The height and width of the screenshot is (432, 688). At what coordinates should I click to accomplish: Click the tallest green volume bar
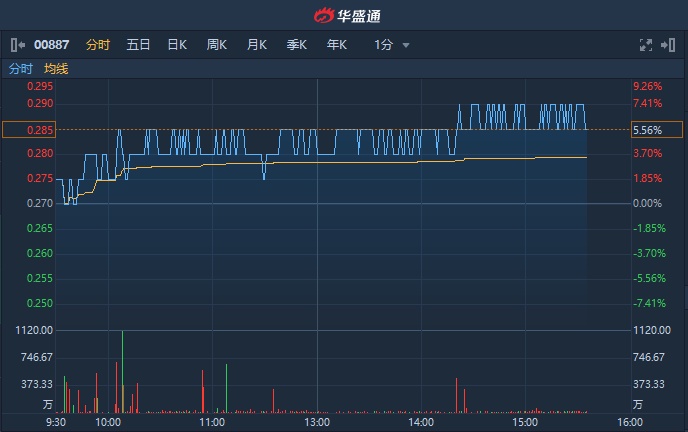pyautogui.click(x=122, y=372)
